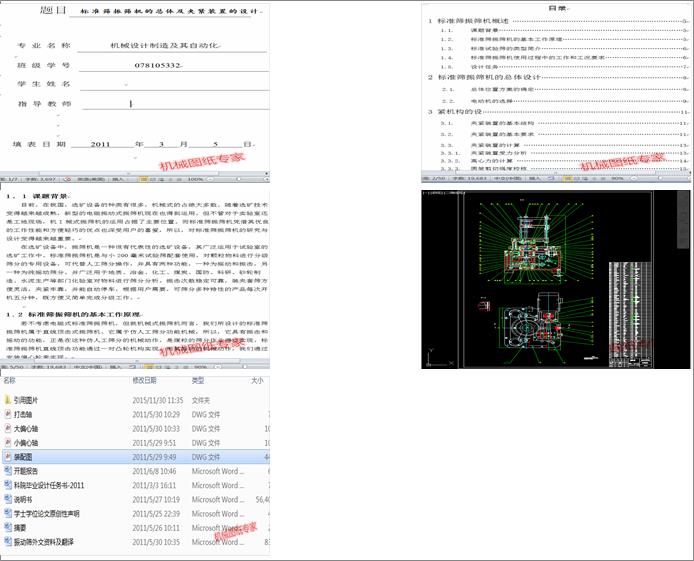Jump to 标准筛振筛机概述 contents entry
This screenshot has width=694, height=561.
click(x=473, y=21)
